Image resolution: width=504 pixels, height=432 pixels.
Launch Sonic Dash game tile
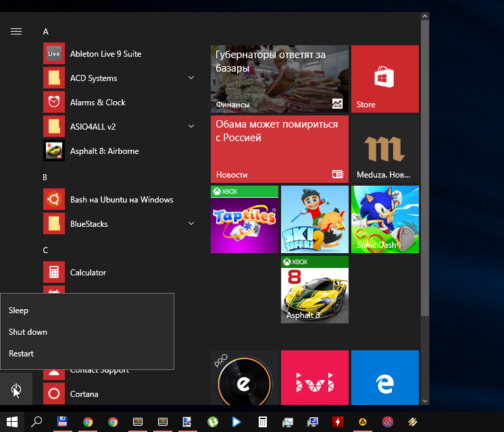pos(384,219)
